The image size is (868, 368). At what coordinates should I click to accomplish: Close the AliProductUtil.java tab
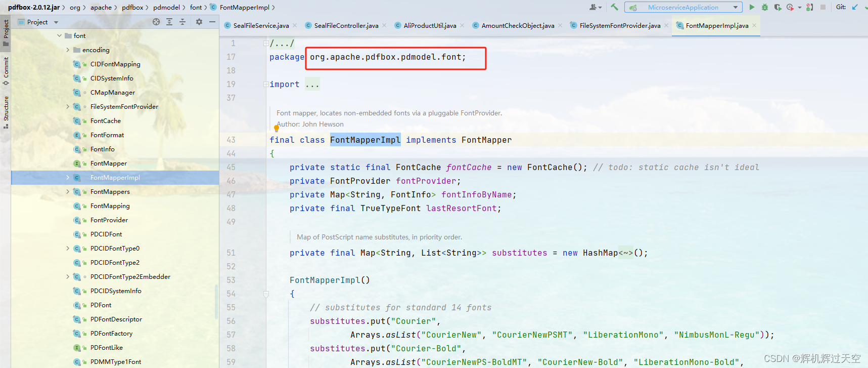462,25
